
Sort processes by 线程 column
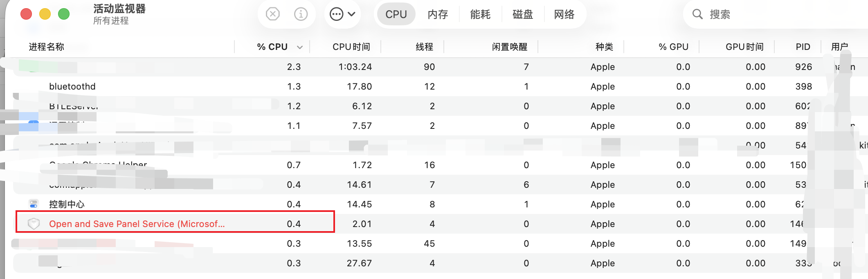point(424,47)
